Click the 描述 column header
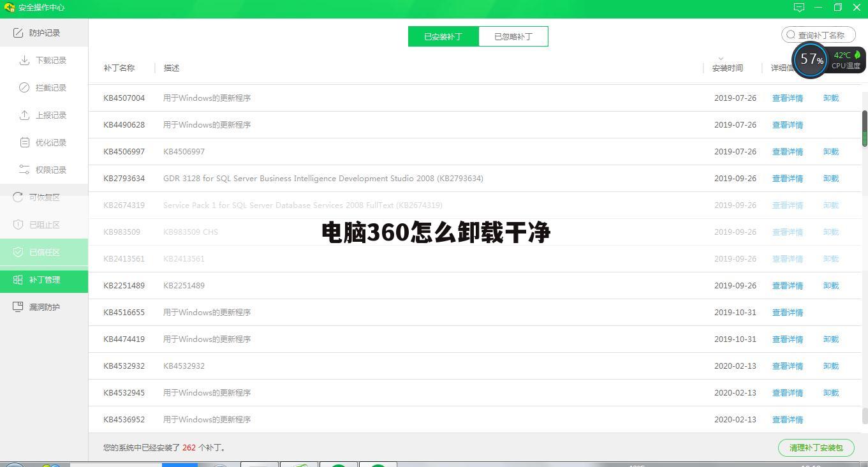The image size is (868, 467). [x=172, y=68]
